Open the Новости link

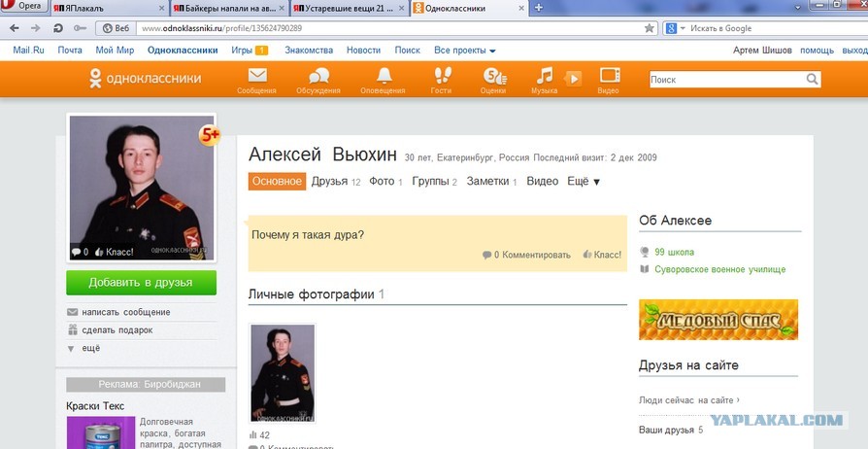click(x=364, y=50)
